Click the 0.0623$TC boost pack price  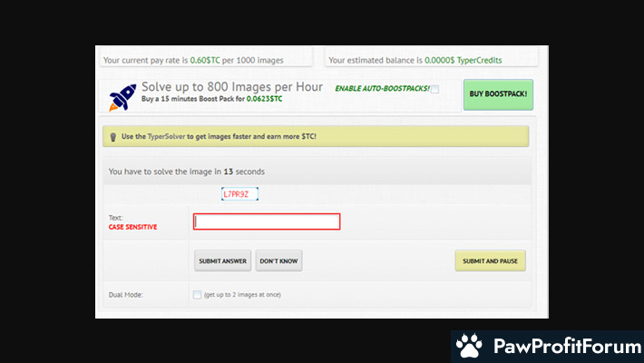(264, 99)
